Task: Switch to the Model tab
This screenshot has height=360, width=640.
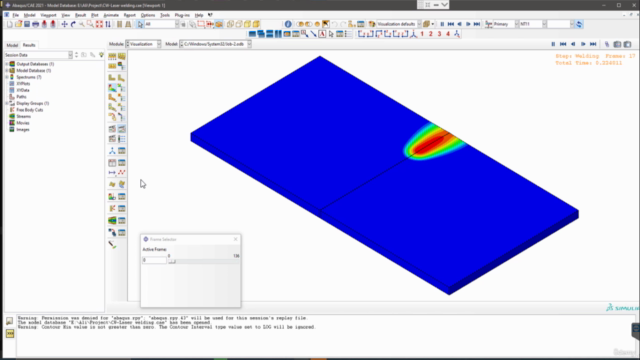Action: coord(12,45)
